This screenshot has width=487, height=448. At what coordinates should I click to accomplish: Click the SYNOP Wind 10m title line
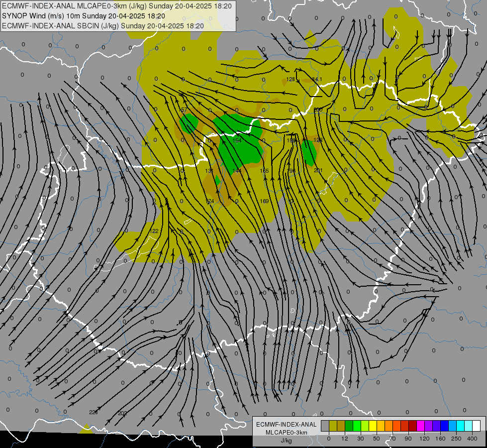click(84, 16)
